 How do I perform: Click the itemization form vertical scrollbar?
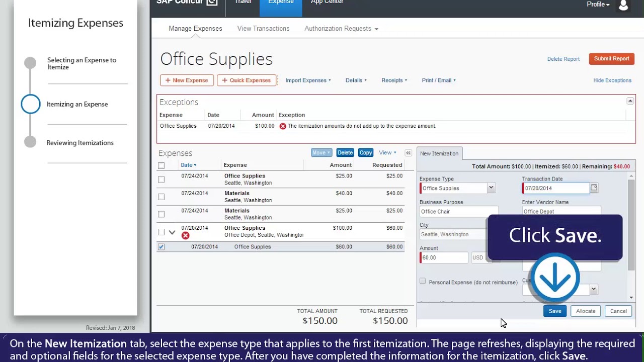point(631,225)
